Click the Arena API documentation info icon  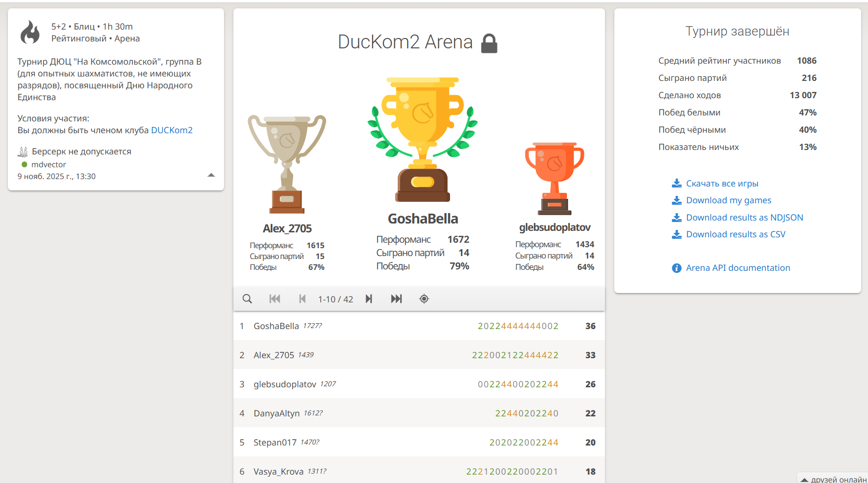[677, 268]
